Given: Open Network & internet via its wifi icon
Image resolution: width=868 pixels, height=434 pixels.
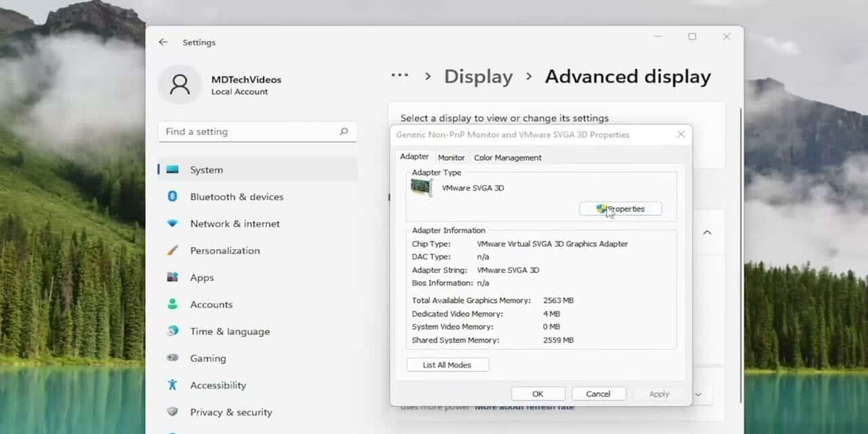Looking at the screenshot, I should pyautogui.click(x=172, y=223).
